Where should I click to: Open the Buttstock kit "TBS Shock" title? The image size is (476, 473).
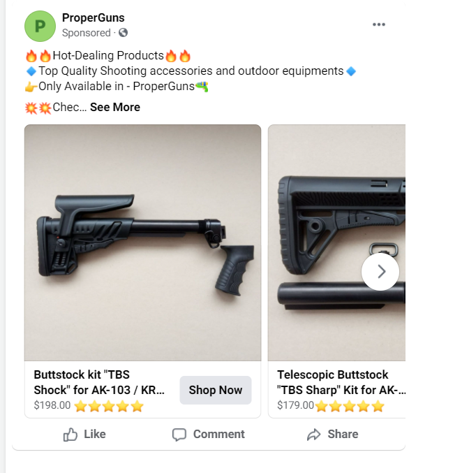(x=99, y=382)
